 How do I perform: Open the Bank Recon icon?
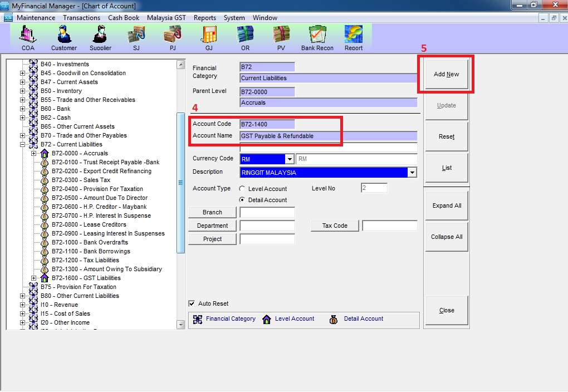click(317, 37)
